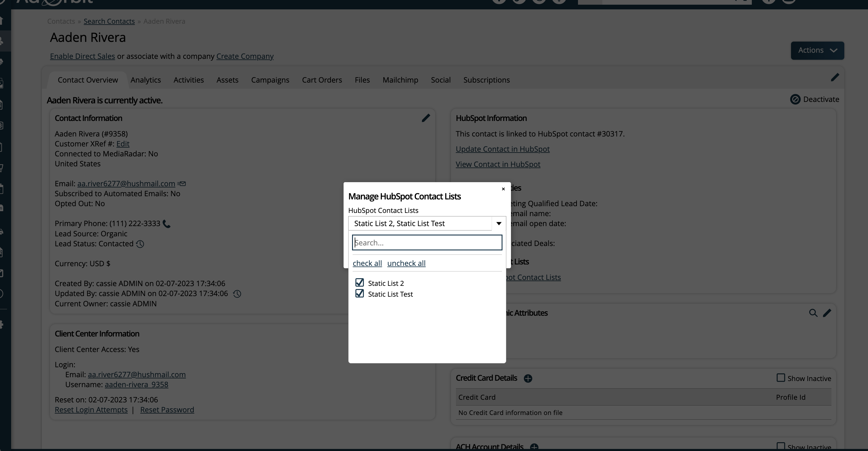The width and height of the screenshot is (868, 451).
Task: Click the envelope icon next to the email
Action: (182, 184)
